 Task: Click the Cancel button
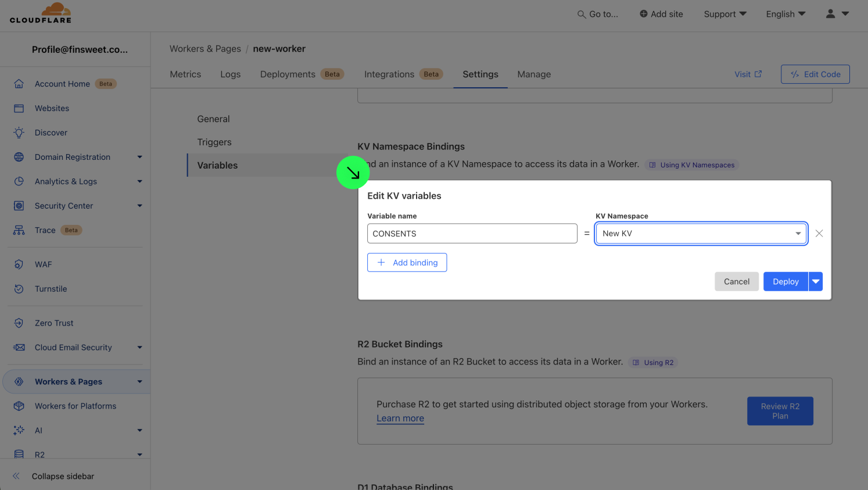click(737, 281)
